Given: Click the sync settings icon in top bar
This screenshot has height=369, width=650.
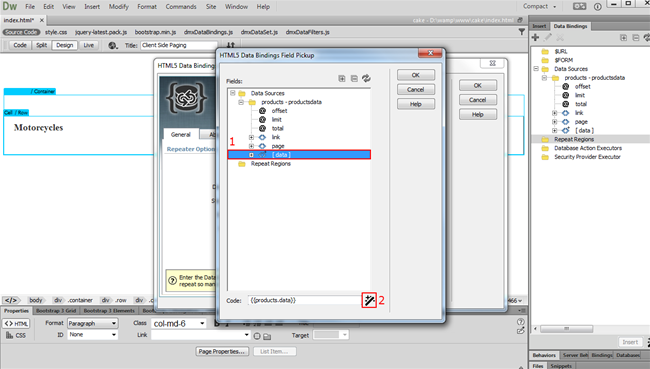Looking at the screenshot, I should pos(580,6).
